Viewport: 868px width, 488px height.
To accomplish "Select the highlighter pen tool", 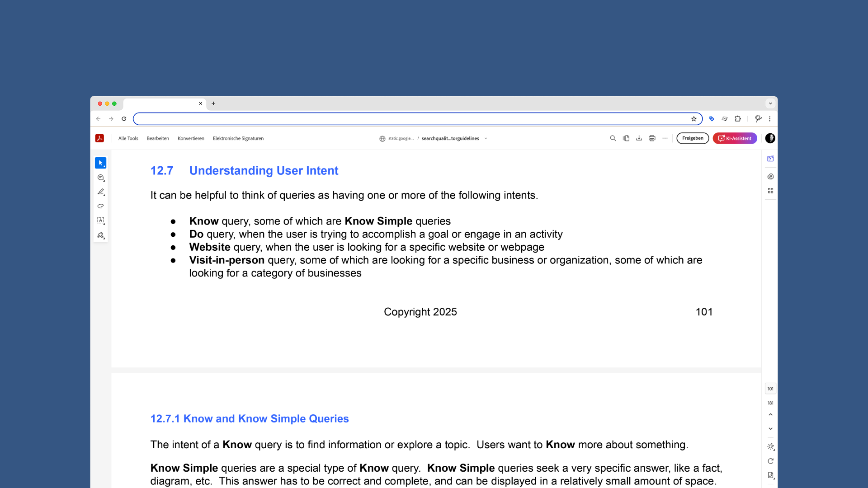I will [100, 192].
